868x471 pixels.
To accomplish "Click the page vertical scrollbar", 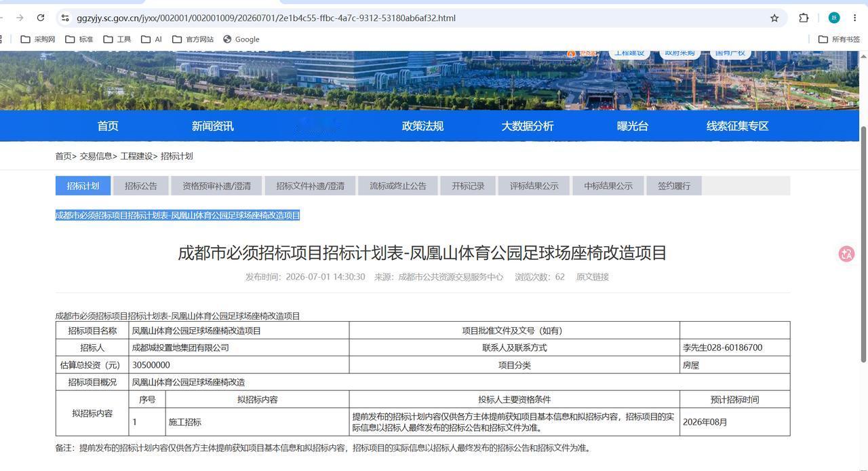I will pos(864,244).
